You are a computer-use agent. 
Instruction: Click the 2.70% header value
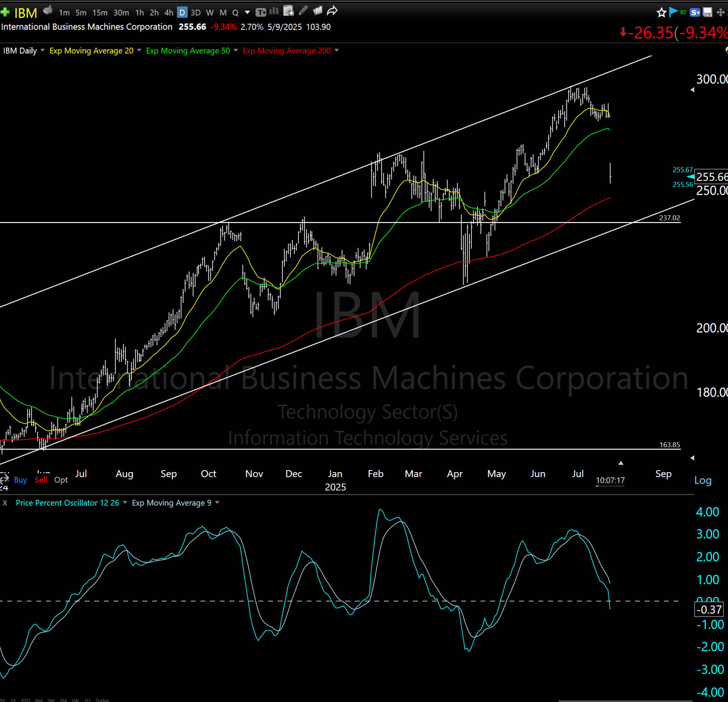pos(252,27)
